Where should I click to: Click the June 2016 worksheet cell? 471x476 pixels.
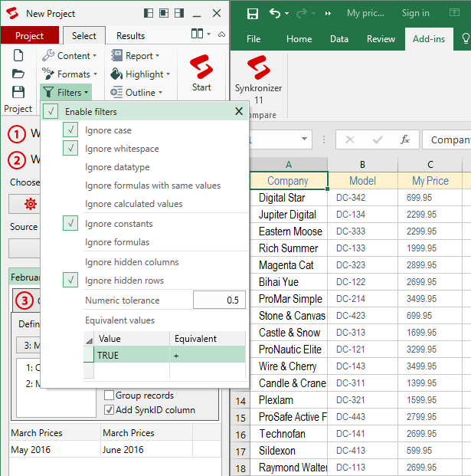click(x=146, y=449)
